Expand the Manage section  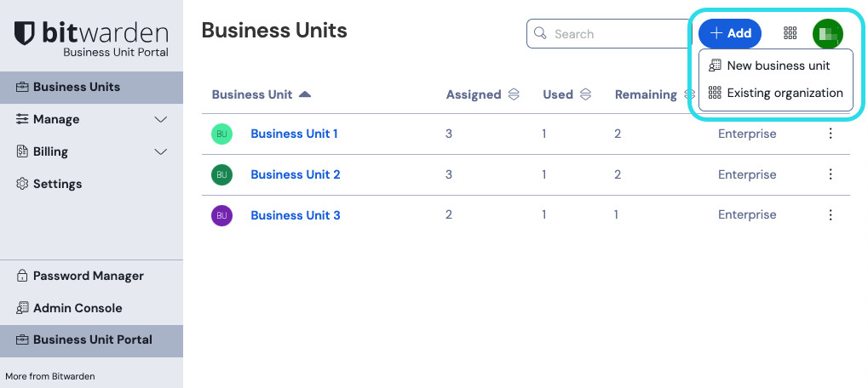[x=91, y=119]
